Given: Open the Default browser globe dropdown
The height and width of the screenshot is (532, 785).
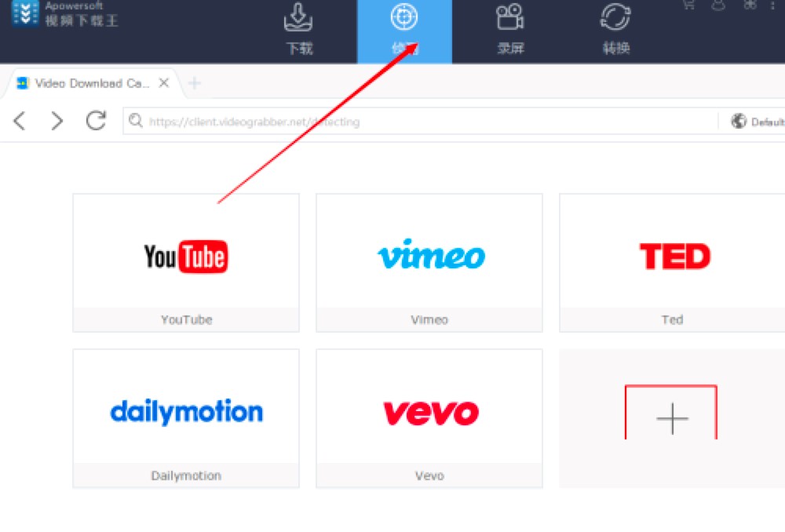Looking at the screenshot, I should 757,121.
